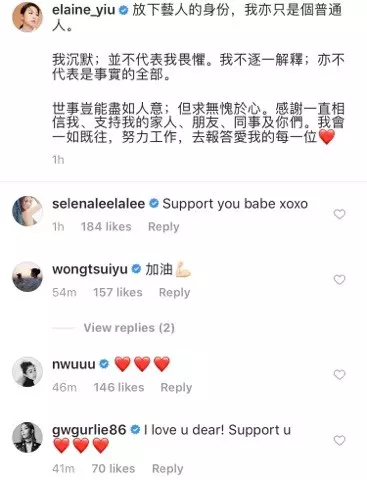This screenshot has width=367, height=480.
Task: Open selenaleelalee's avatar
Action: [x=27, y=211]
